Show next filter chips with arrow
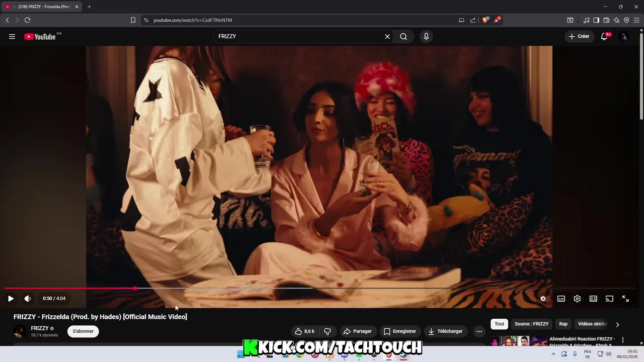644x362 pixels. (617, 324)
